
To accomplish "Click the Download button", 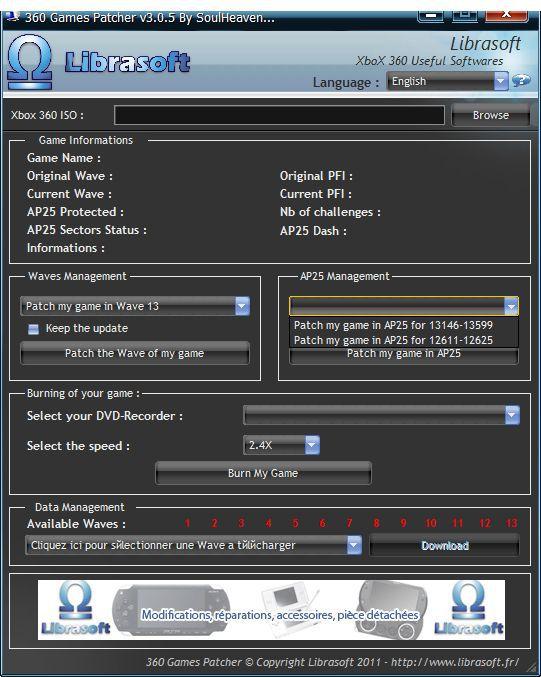I will [x=445, y=546].
